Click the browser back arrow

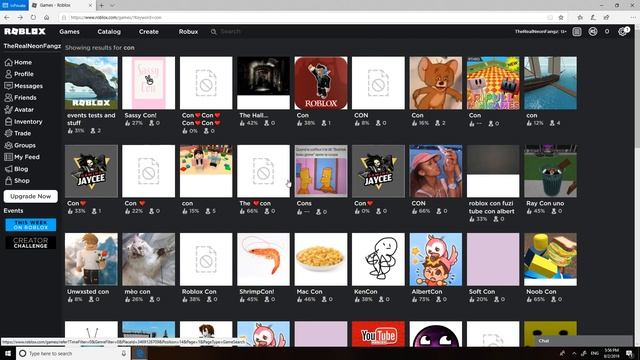click(7, 18)
